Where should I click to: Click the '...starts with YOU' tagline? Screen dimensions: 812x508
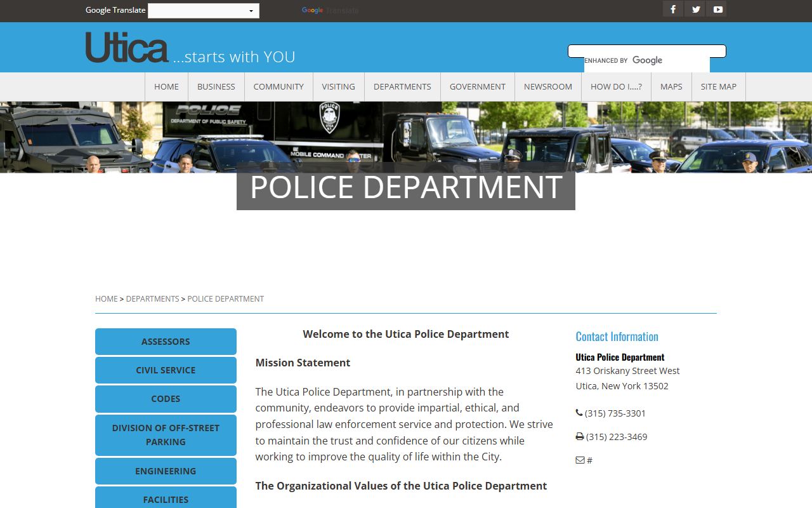tap(234, 57)
